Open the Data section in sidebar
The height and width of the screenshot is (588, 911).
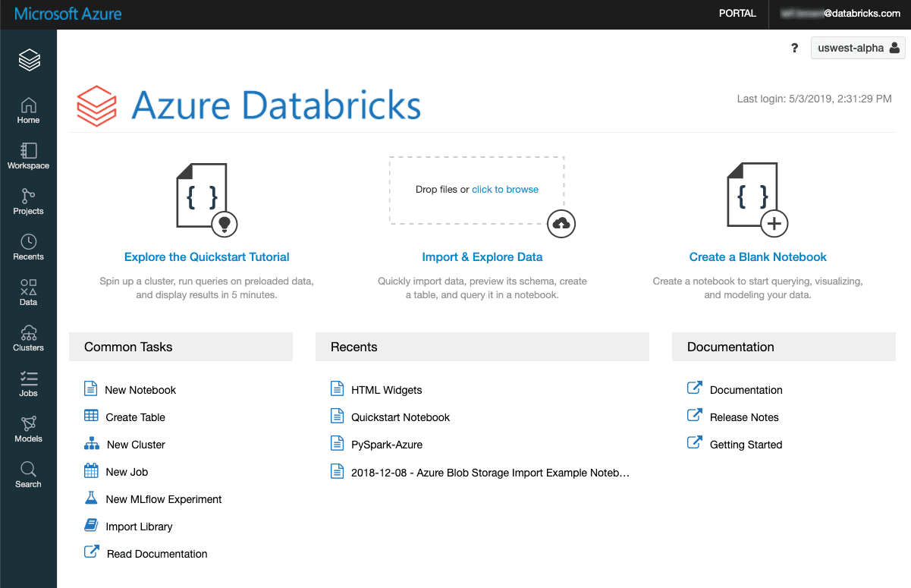28,291
